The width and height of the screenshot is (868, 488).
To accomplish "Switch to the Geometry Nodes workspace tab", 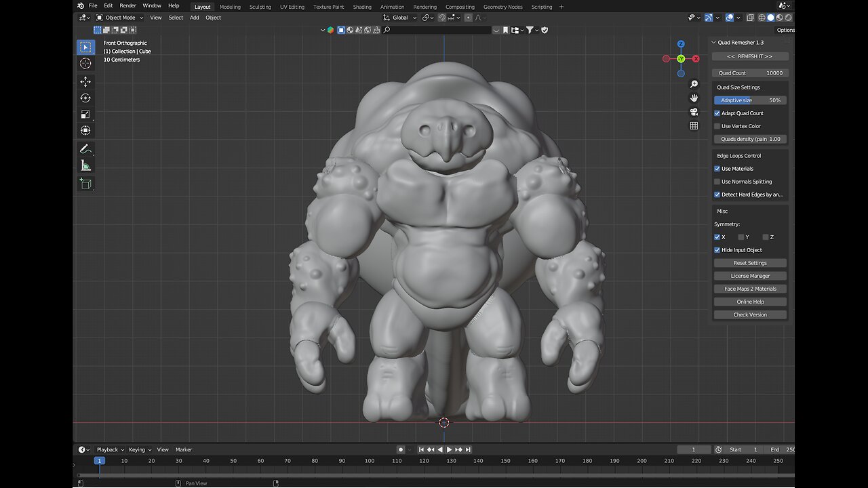I will tap(502, 7).
